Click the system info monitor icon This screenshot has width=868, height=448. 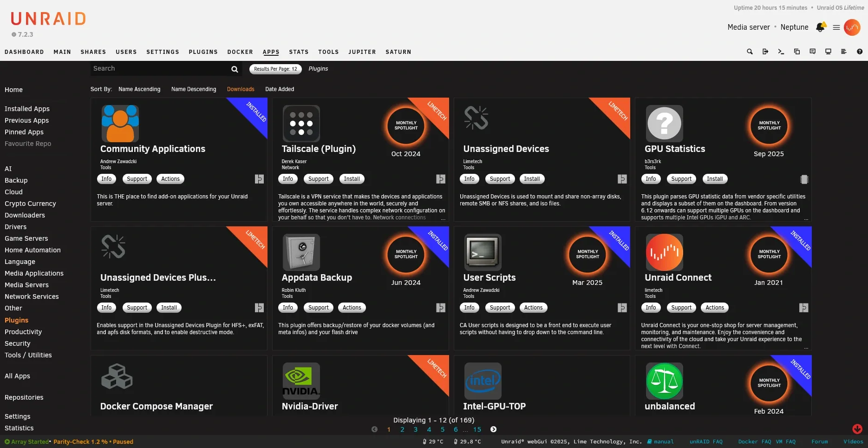tap(828, 52)
